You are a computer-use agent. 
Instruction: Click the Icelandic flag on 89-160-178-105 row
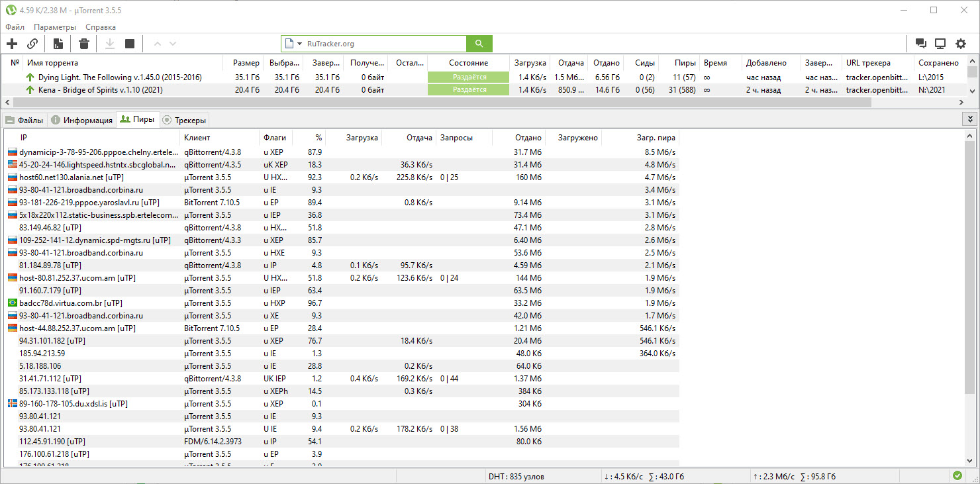pyautogui.click(x=12, y=404)
